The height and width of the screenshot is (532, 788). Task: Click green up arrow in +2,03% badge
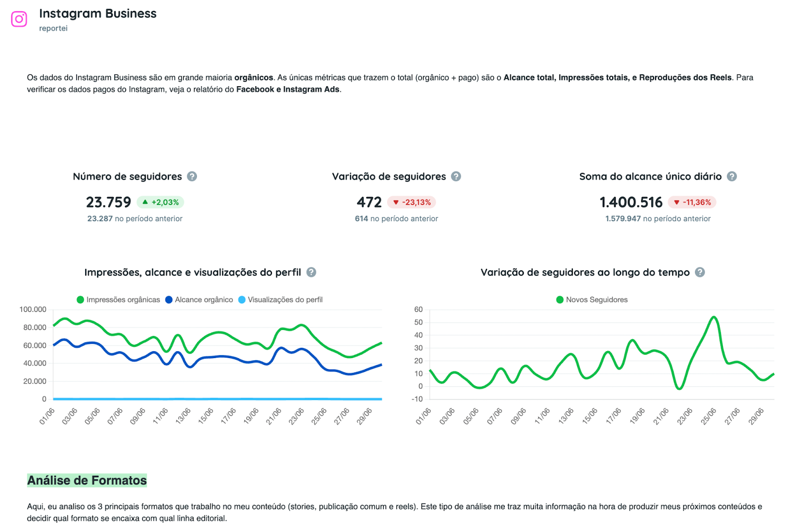coord(145,202)
